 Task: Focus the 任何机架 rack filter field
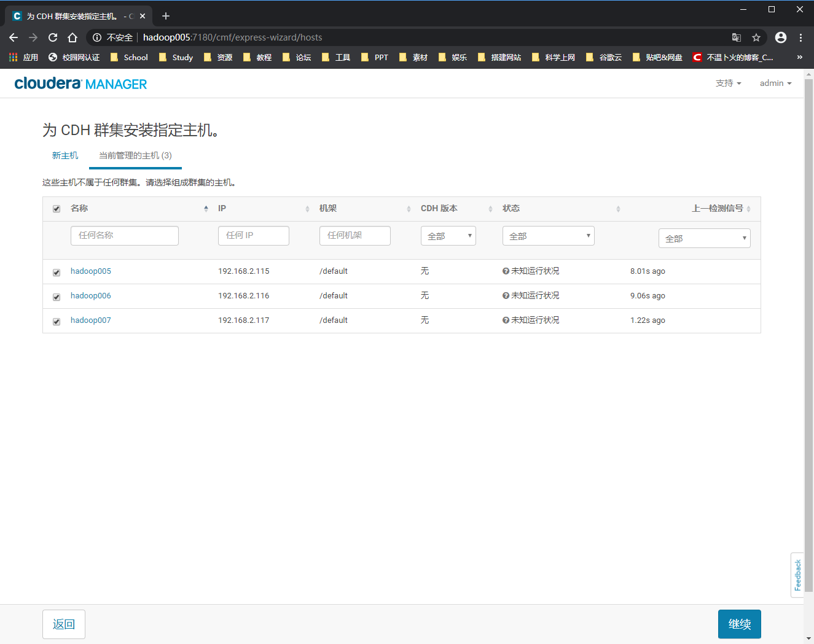point(355,236)
